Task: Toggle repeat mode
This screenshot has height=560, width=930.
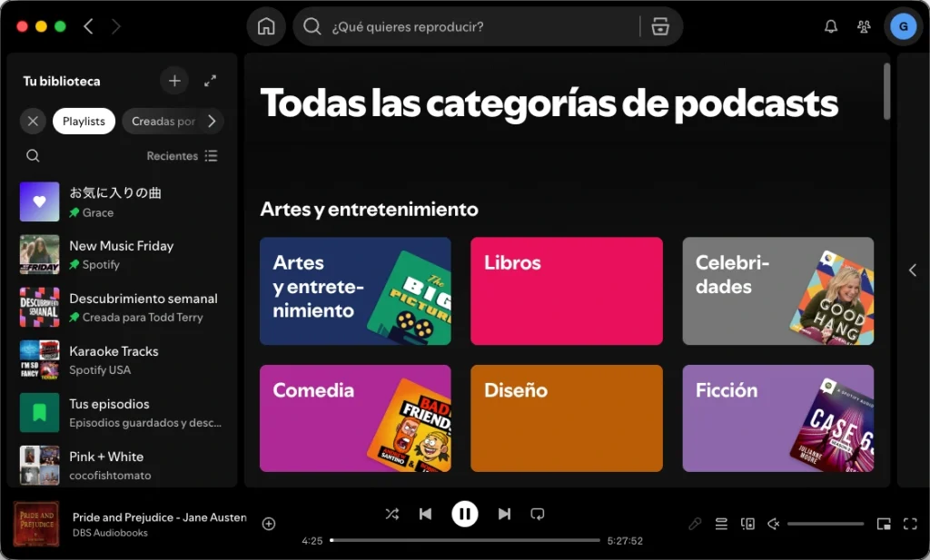Action: (x=538, y=514)
